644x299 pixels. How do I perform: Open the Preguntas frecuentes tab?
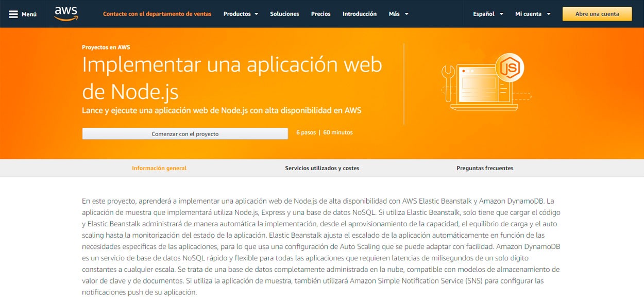coord(485,168)
